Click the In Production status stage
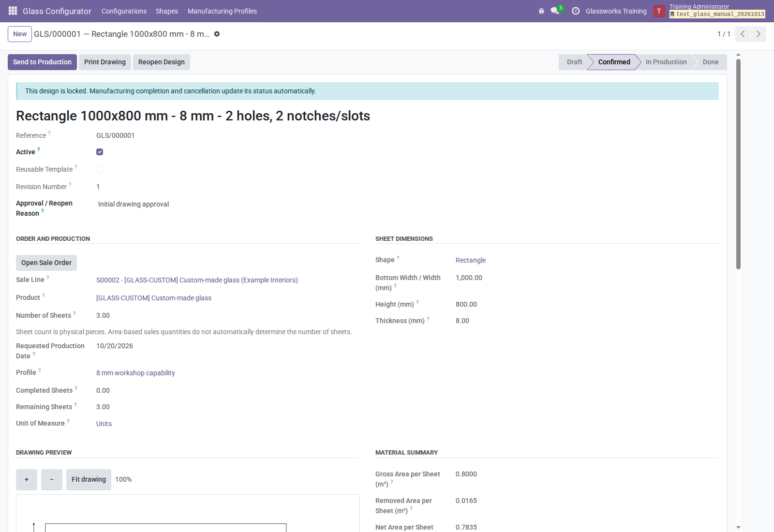The height and width of the screenshot is (532, 774). click(x=666, y=62)
